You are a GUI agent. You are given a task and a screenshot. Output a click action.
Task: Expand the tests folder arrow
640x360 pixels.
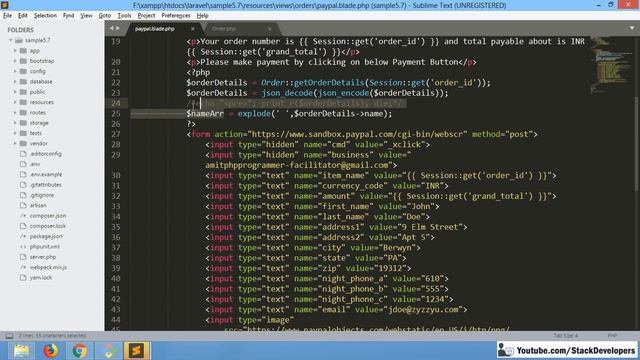point(16,133)
